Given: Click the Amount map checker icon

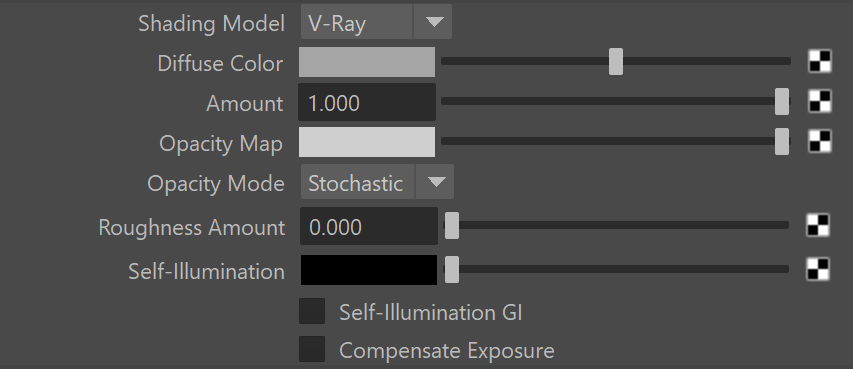Looking at the screenshot, I should click(820, 101).
